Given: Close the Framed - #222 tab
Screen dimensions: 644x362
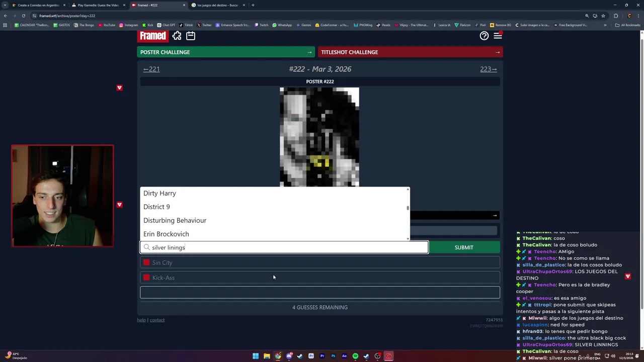Looking at the screenshot, I should coord(184,5).
